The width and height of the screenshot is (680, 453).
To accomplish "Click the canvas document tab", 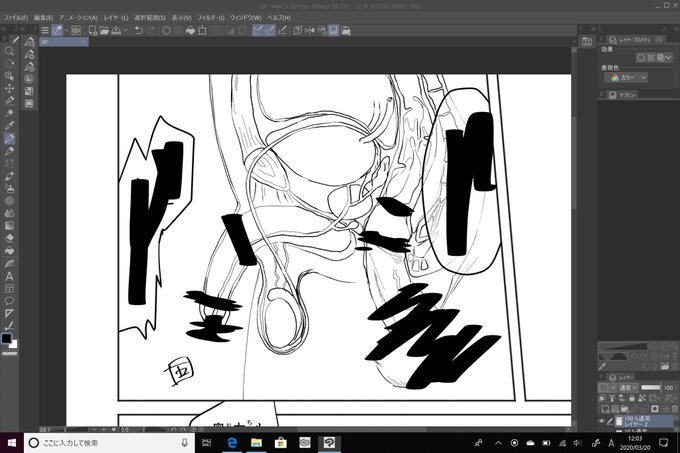I will pyautogui.click(x=64, y=42).
